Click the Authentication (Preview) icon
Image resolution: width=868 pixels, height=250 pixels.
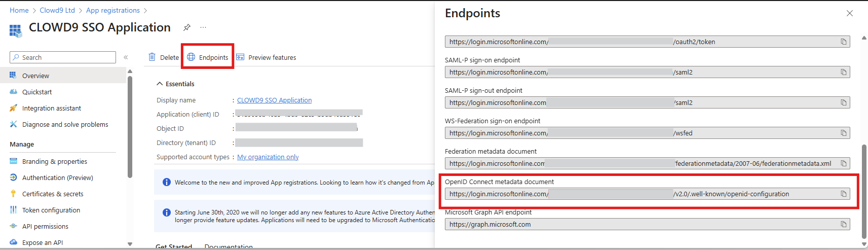pyautogui.click(x=13, y=177)
